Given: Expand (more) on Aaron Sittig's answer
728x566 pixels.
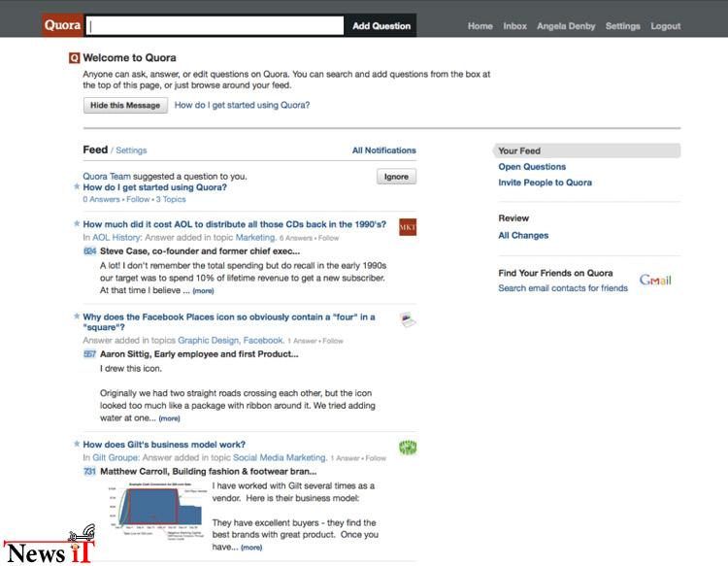Looking at the screenshot, I should pos(170,418).
